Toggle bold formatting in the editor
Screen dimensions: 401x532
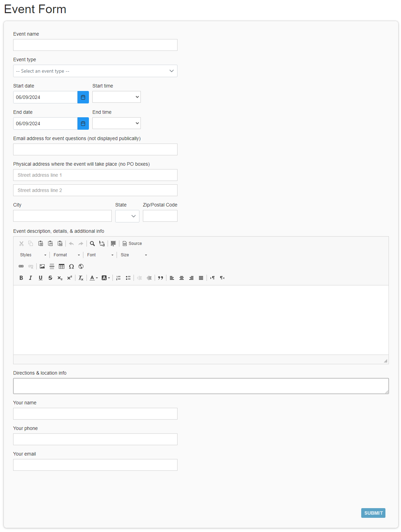[21, 278]
